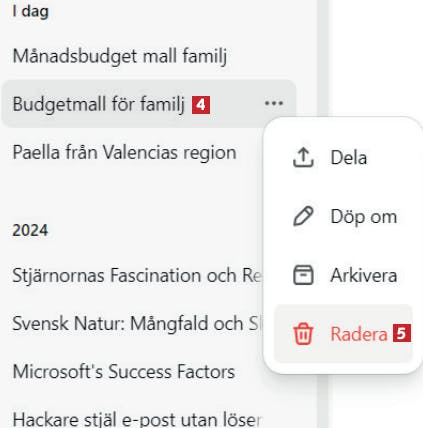Click the red number 4 badge
Viewport: 423px width, 428px height.
tap(201, 105)
